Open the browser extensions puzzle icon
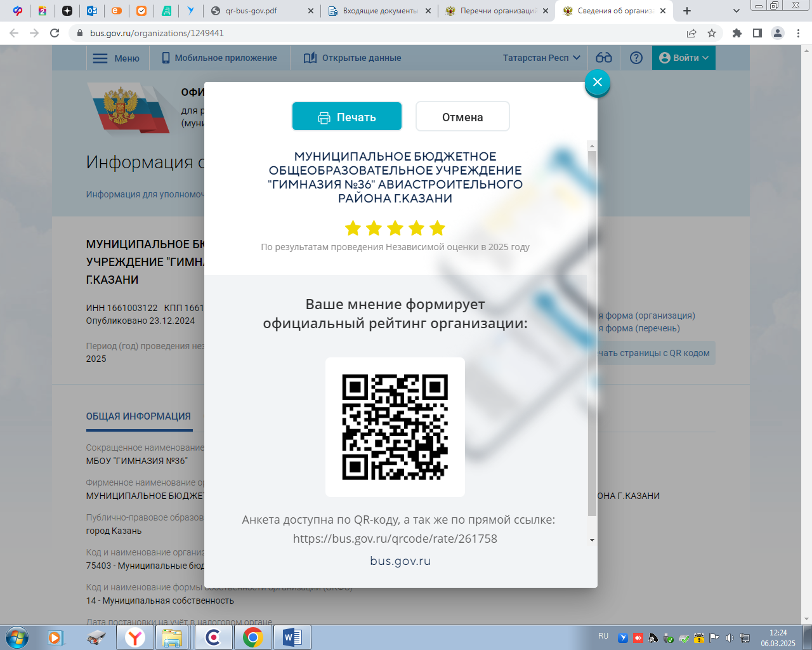The width and height of the screenshot is (812, 650). (x=737, y=33)
